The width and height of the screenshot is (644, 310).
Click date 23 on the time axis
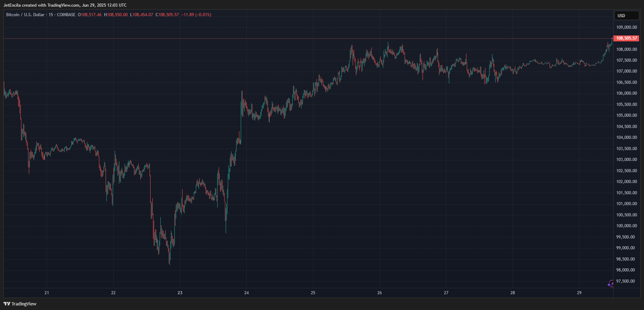[180, 293]
